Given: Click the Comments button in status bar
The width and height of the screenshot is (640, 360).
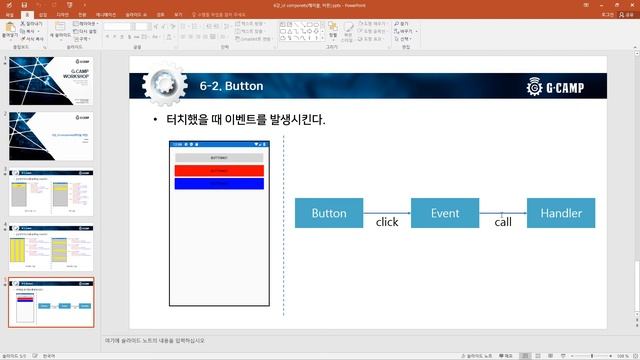Looking at the screenshot, I should (x=506, y=356).
